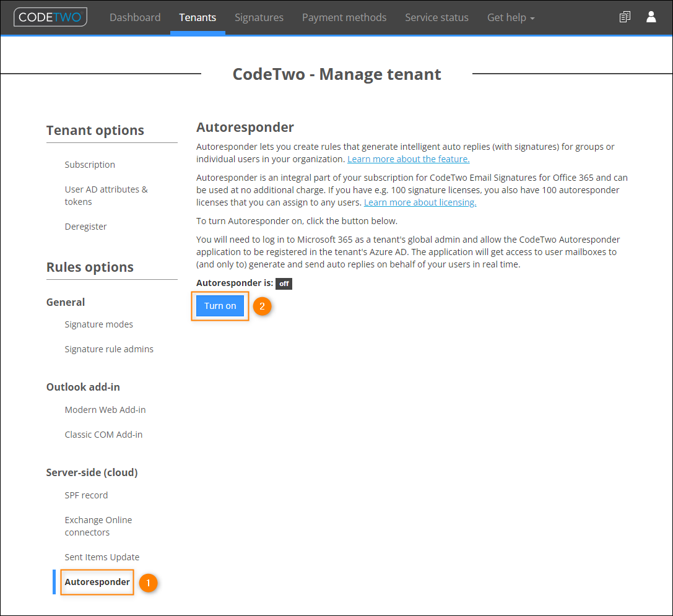Viewport: 673px width, 616px height.
Task: Open the user account icon
Action: 651,17
